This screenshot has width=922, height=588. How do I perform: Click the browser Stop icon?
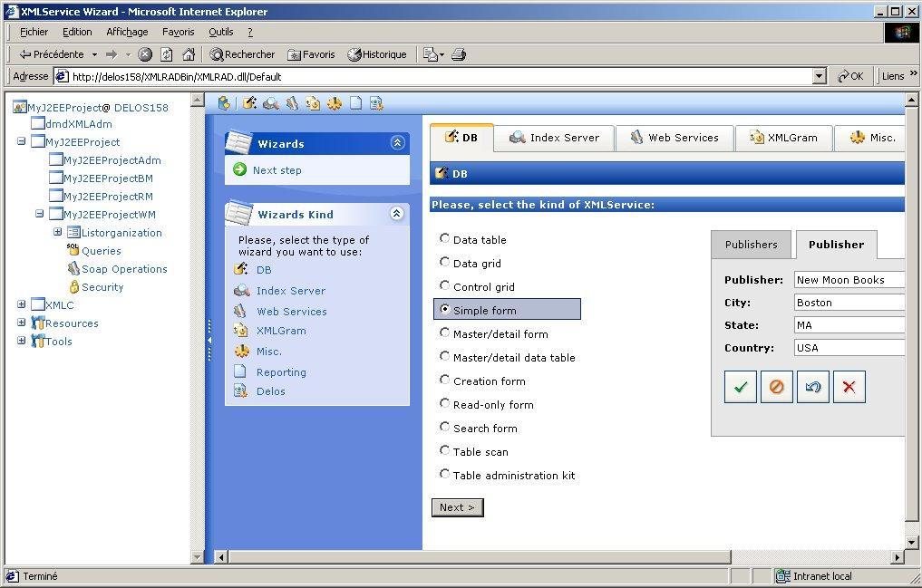pos(145,54)
